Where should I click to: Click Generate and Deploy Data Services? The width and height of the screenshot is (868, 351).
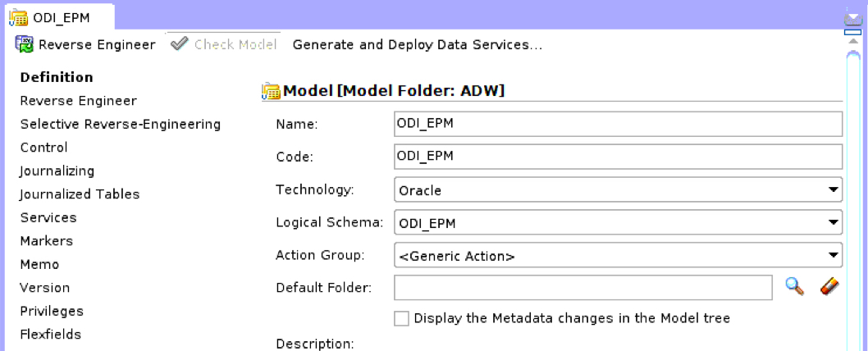coord(417,44)
